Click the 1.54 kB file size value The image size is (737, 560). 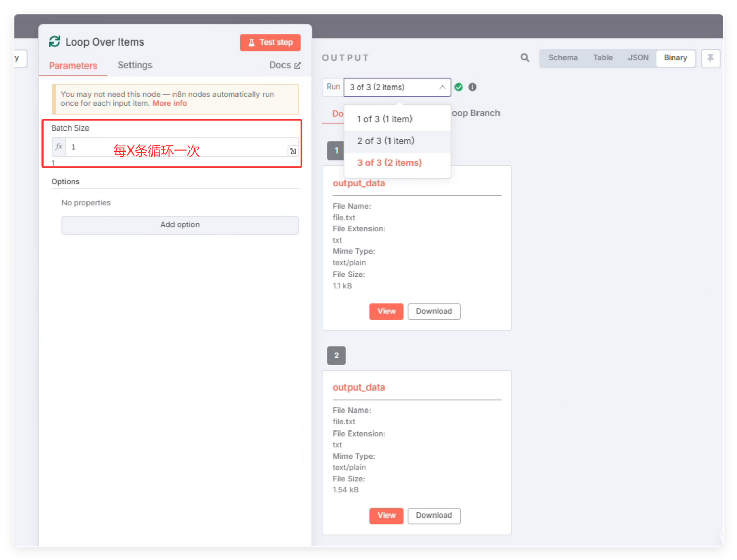(345, 490)
